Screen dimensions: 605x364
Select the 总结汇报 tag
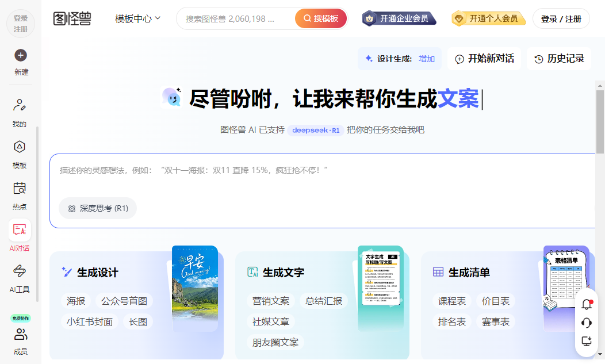coord(324,301)
